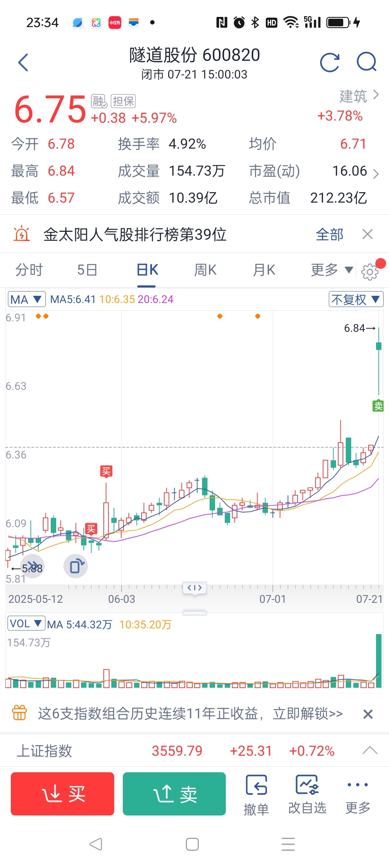The height and width of the screenshot is (868, 389).
Task: Switch to the 周K tab
Action: click(205, 270)
